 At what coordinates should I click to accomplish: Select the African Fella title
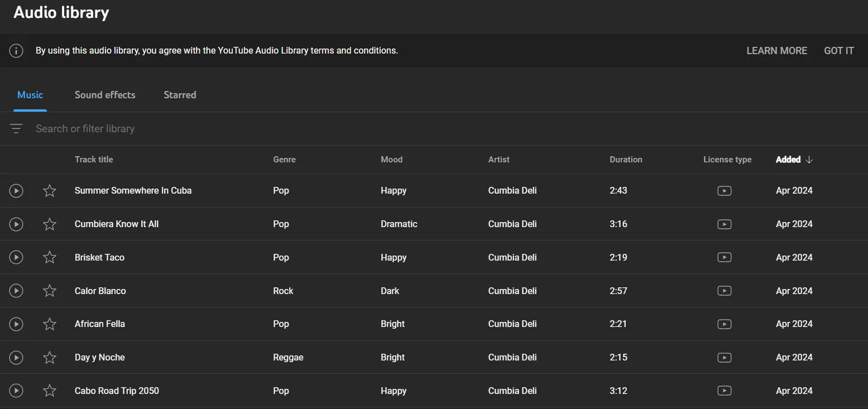click(100, 324)
